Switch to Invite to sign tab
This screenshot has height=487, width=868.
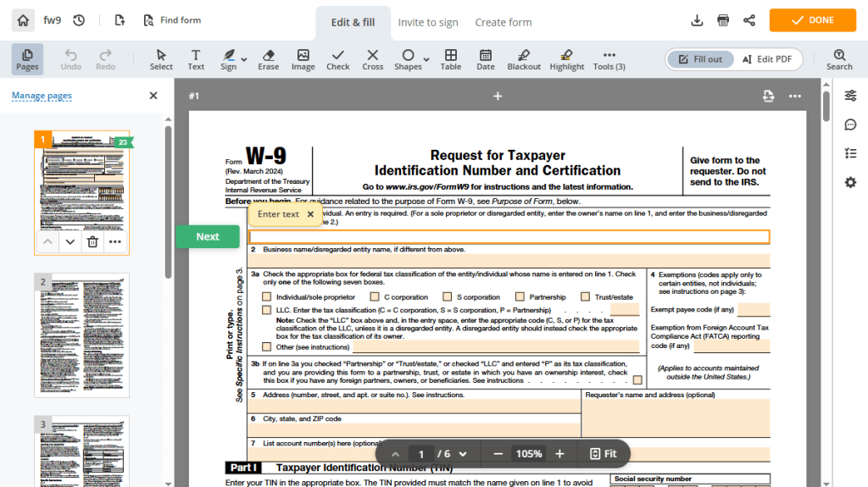click(428, 23)
